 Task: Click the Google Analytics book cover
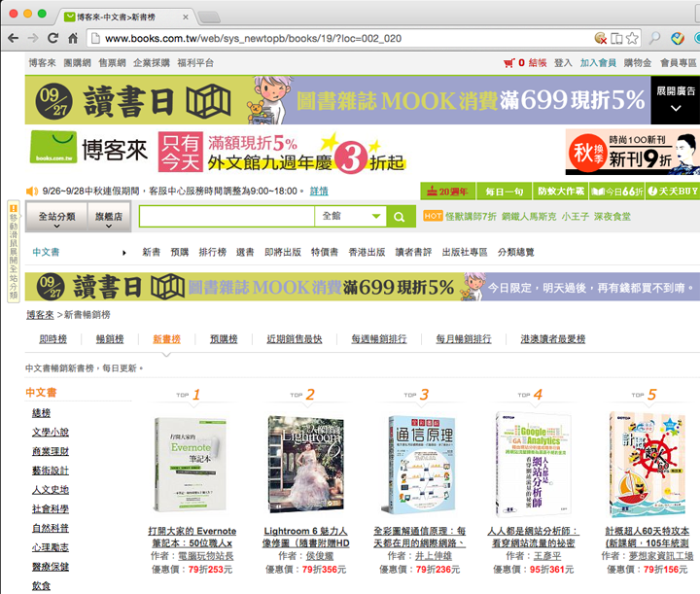pos(534,464)
